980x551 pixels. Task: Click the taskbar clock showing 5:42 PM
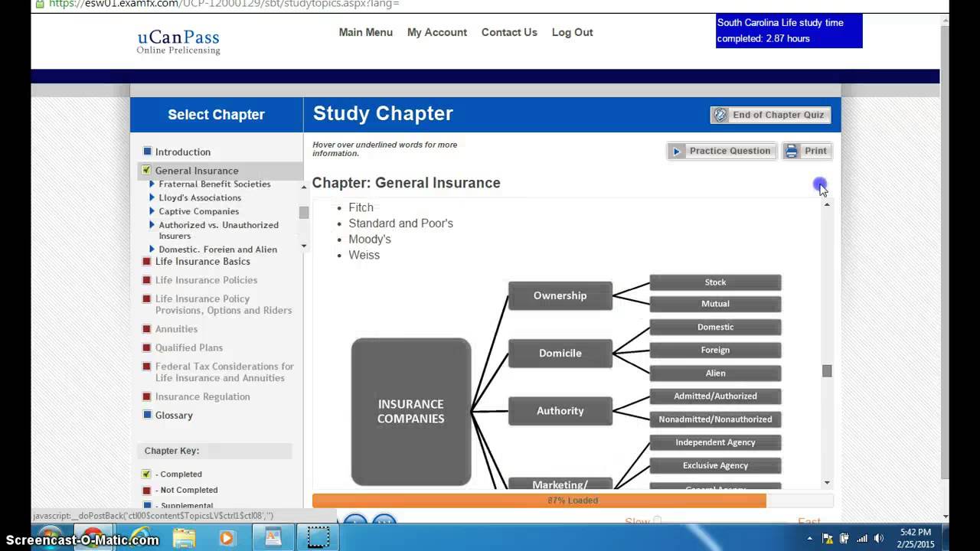pos(916,538)
